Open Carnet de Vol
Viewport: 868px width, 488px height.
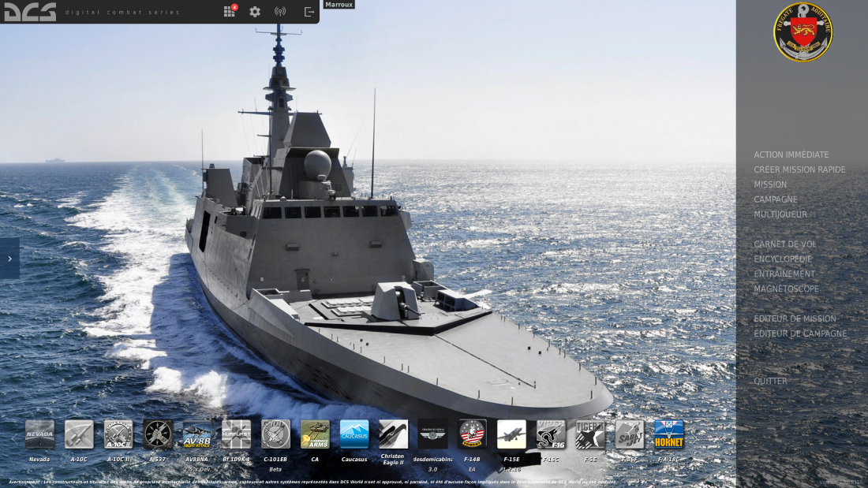785,244
